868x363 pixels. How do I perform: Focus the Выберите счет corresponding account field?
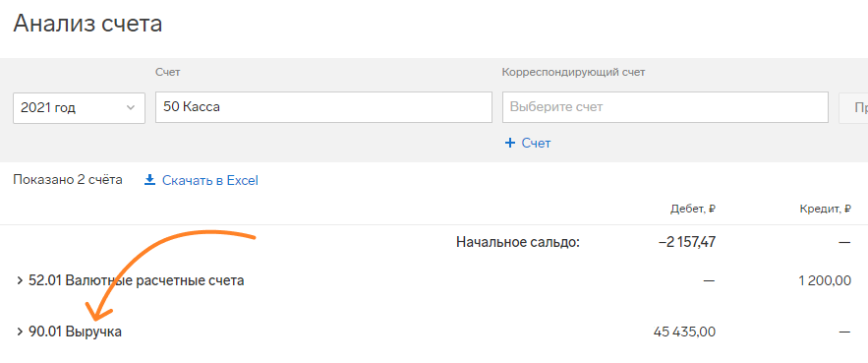(665, 107)
